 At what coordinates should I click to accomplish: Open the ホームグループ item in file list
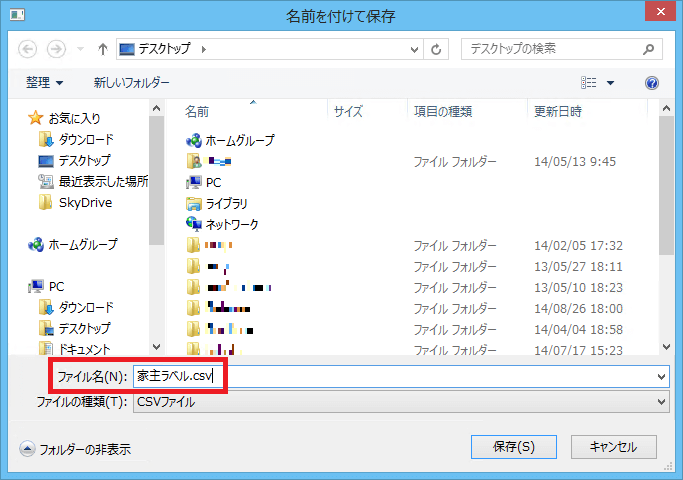239,140
